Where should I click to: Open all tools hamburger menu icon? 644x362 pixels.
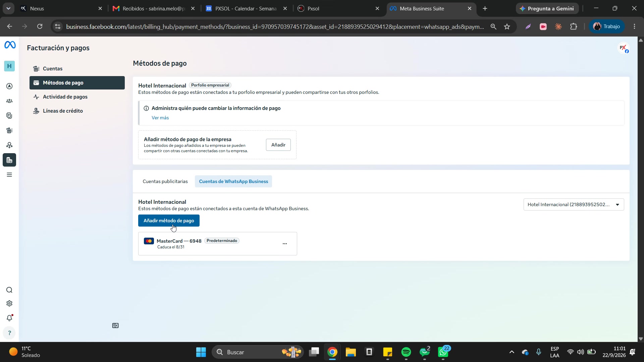pos(9,175)
